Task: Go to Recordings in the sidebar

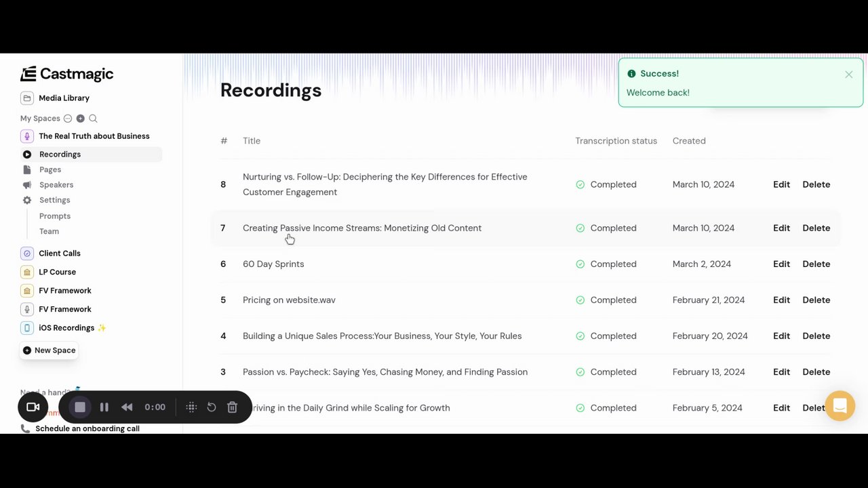Action: tap(60, 155)
